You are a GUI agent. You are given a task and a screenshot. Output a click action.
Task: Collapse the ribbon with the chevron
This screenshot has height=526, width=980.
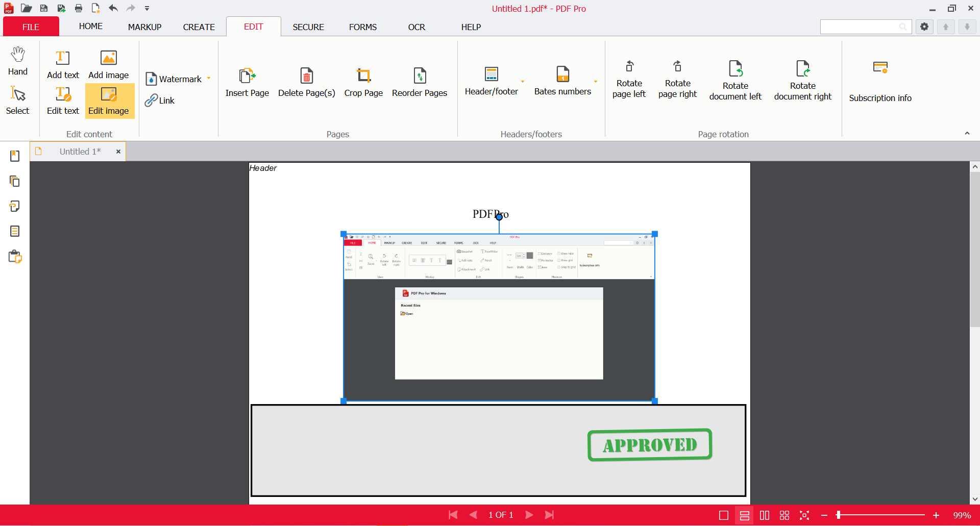pyautogui.click(x=967, y=133)
